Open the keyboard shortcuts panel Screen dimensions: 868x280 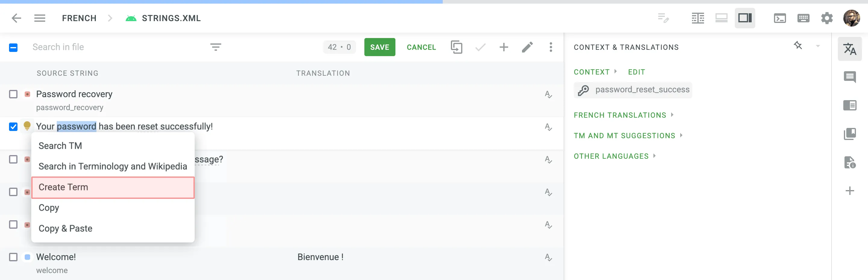coord(804,18)
